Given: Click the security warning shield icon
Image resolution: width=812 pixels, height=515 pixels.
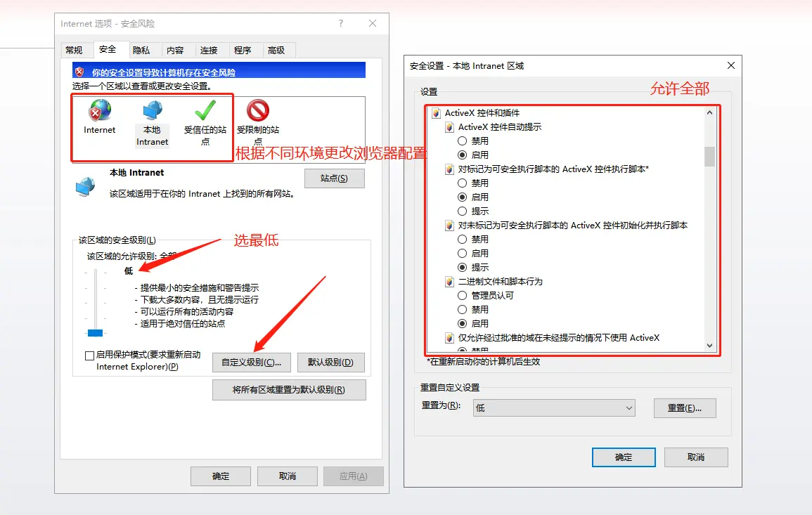Looking at the screenshot, I should coord(79,72).
